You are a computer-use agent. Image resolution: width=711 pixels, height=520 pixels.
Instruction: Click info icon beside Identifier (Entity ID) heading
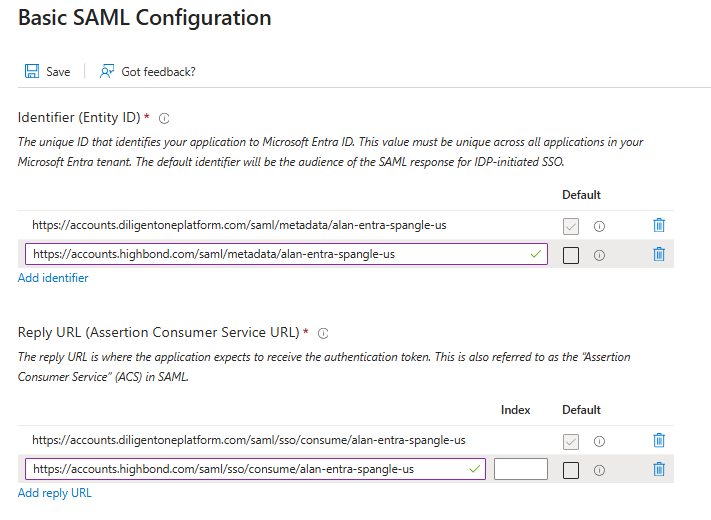(x=164, y=118)
